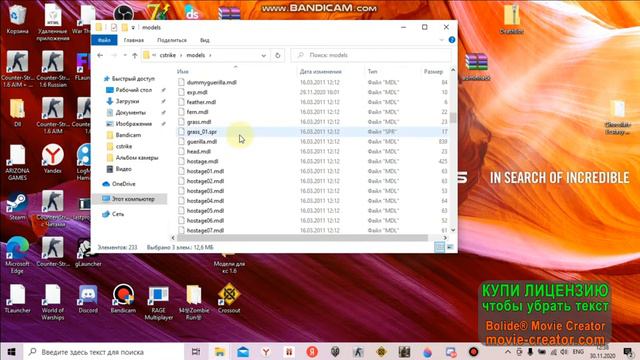Select the file exp.mdl
This screenshot has width=640, height=360.
[x=197, y=92]
